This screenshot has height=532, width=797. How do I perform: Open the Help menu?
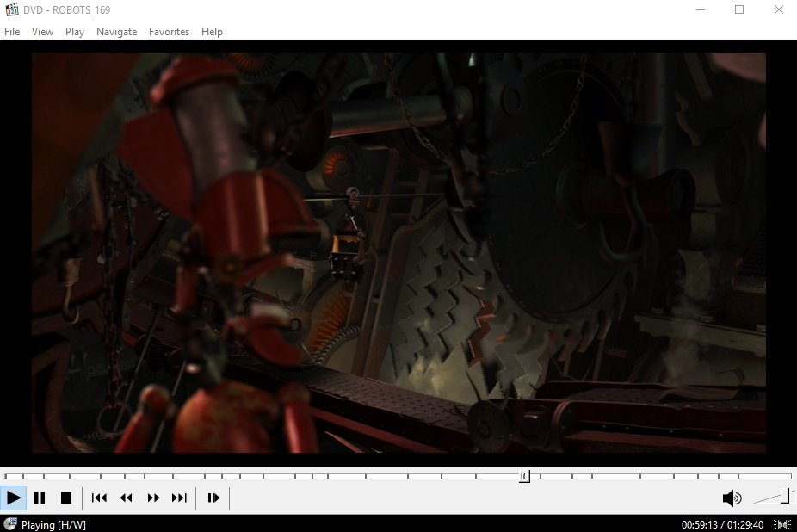tap(212, 32)
